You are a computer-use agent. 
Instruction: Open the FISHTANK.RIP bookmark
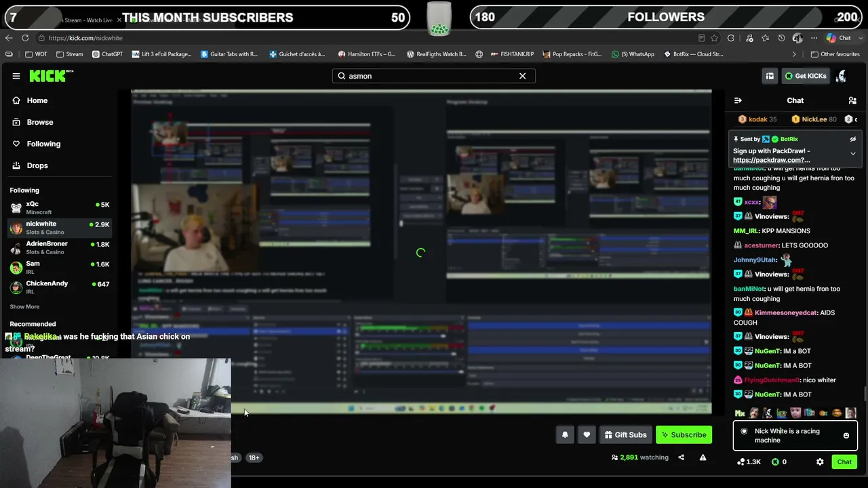(x=512, y=54)
